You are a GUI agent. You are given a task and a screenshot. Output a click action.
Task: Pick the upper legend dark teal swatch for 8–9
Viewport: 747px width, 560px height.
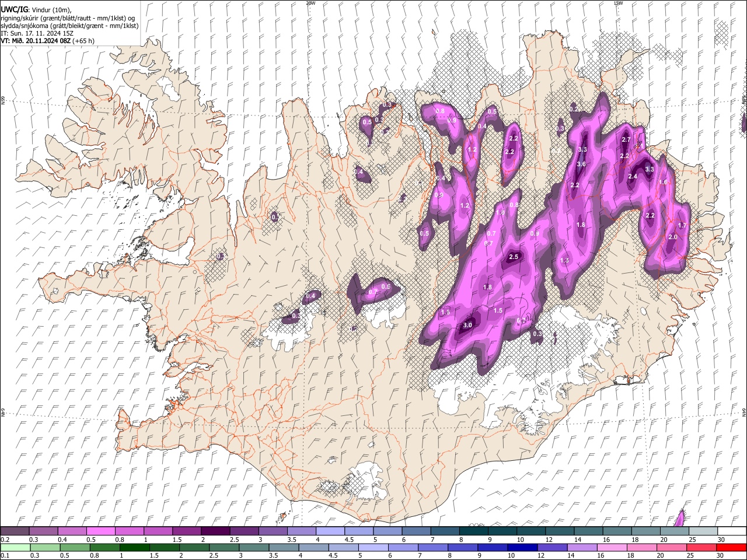473,531
